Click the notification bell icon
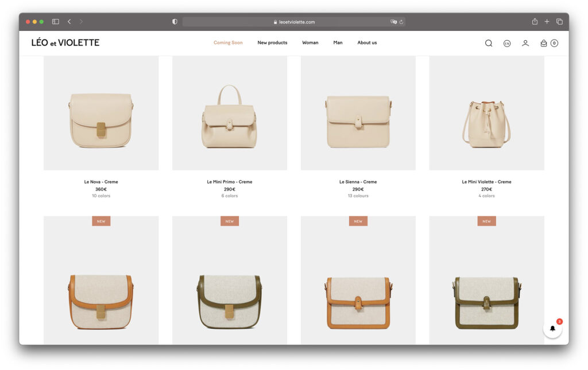The image size is (588, 370). click(x=552, y=329)
